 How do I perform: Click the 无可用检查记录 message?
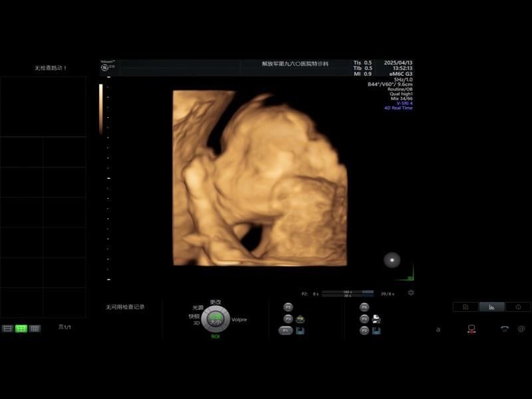coord(125,307)
